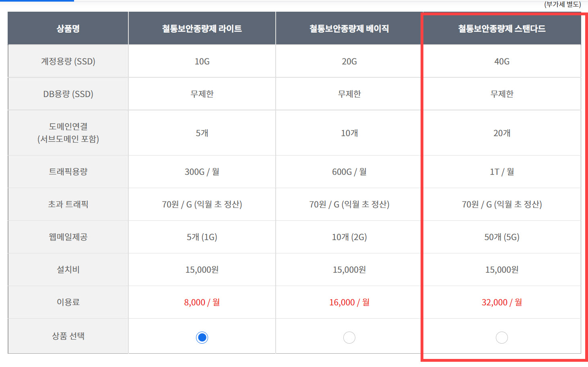Click the 1T / 월 traffic cell

(x=501, y=172)
